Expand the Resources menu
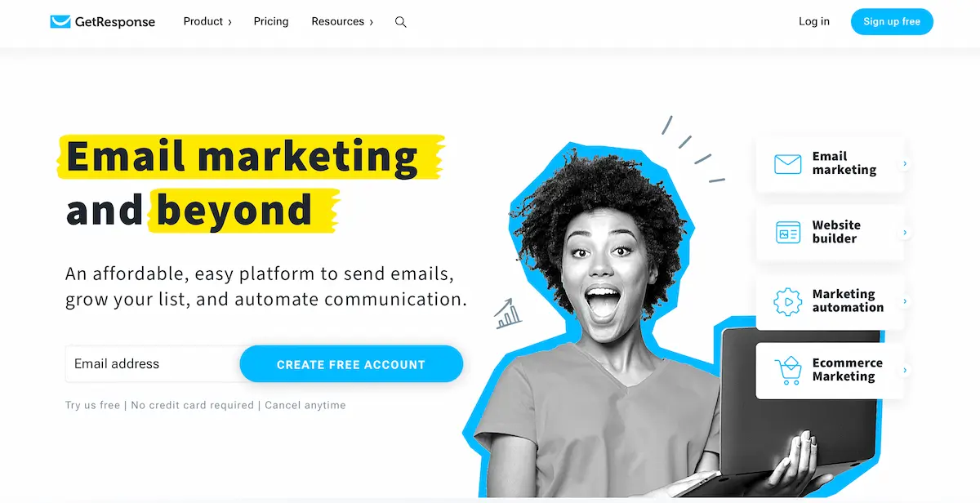The image size is (980, 503). coord(342,22)
